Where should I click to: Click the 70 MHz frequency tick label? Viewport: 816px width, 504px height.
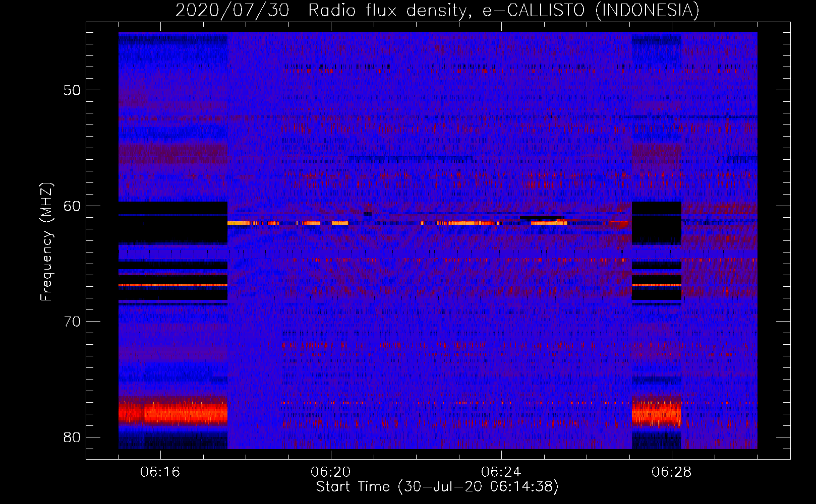pyautogui.click(x=72, y=322)
